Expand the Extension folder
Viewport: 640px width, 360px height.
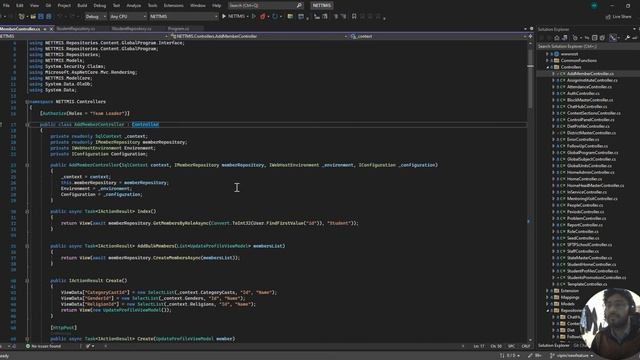[547, 291]
